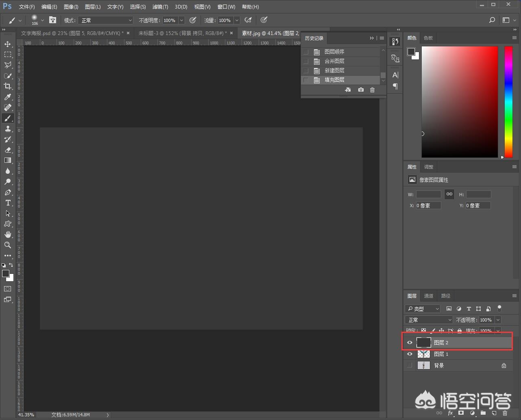521x420 pixels.
Task: Click the rainbow hue slider strip
Action: [508, 102]
